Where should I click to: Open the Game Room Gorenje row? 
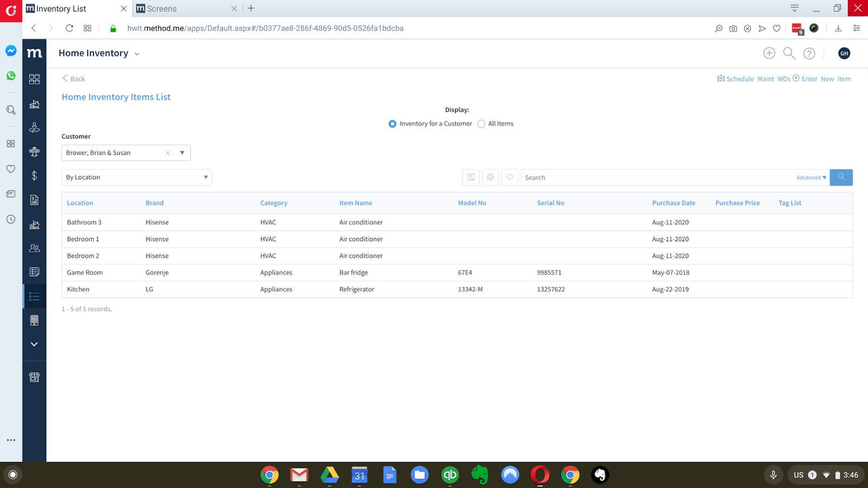pyautogui.click(x=457, y=273)
